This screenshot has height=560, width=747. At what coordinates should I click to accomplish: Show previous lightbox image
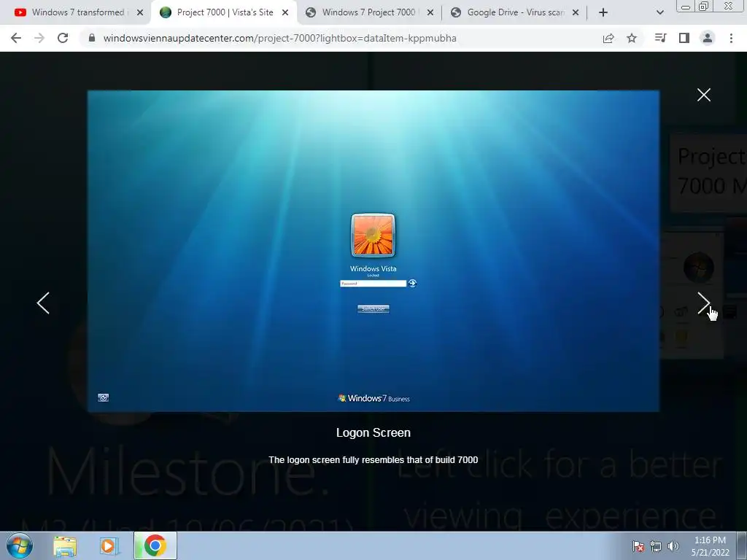[43, 303]
